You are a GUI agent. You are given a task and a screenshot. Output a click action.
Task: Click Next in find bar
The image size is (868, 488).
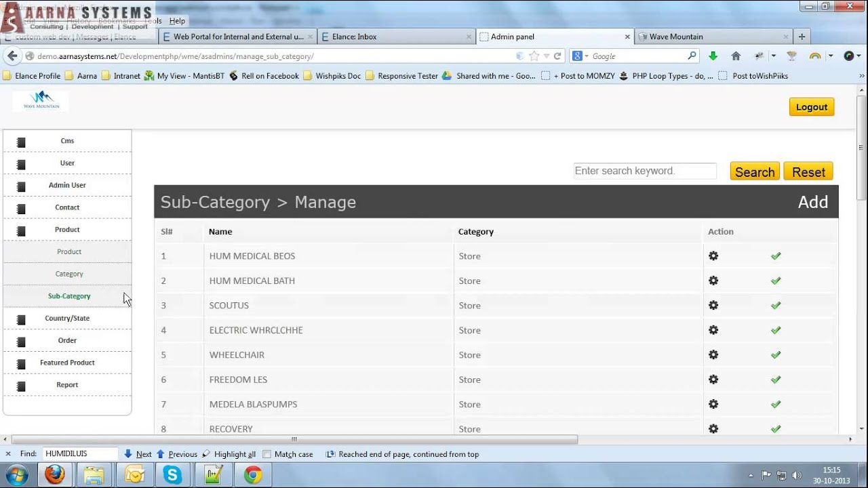(x=138, y=454)
